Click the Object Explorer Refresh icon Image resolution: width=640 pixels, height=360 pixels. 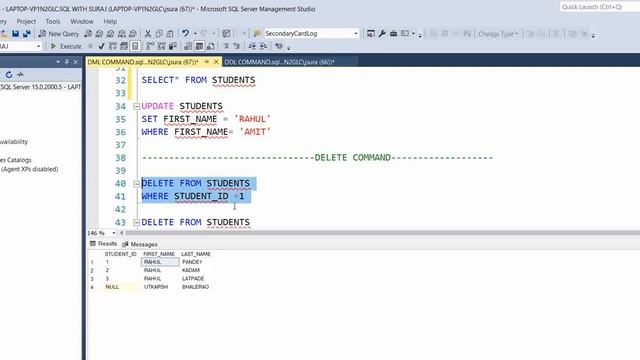9,74
